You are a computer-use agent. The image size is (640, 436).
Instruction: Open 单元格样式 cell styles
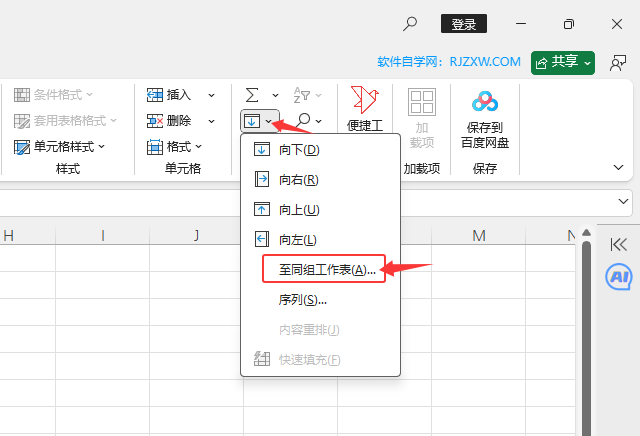59,147
